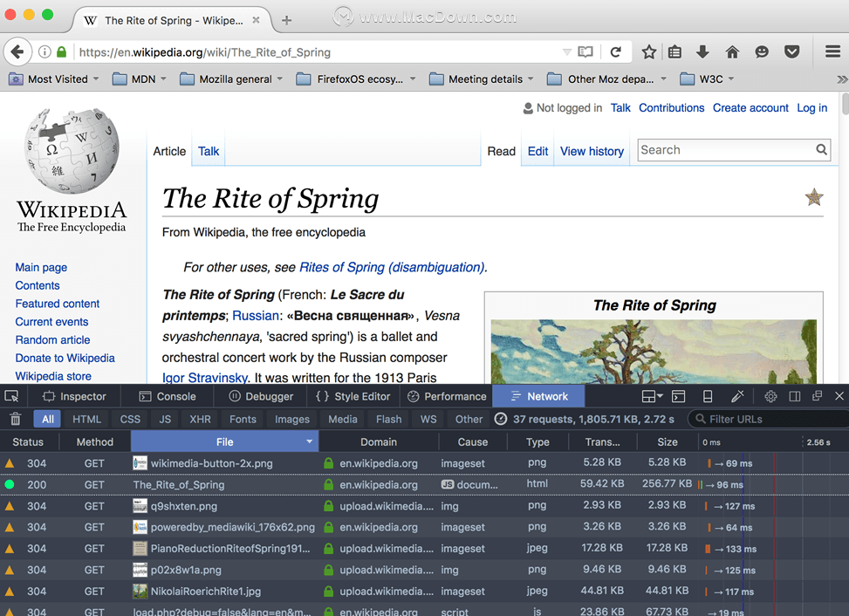Switch to the Debugger tab
The height and width of the screenshot is (616, 849).
point(261,396)
